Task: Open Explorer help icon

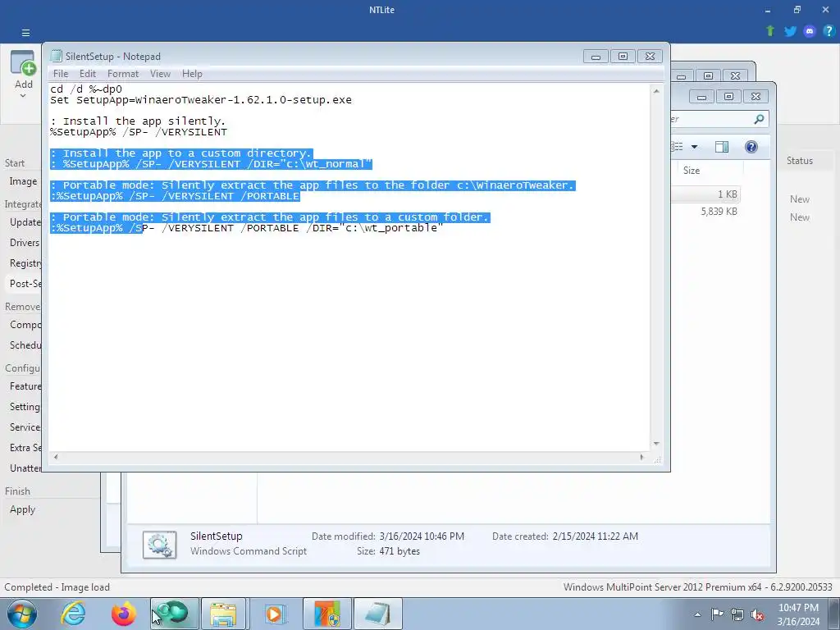Action: pyautogui.click(x=751, y=147)
